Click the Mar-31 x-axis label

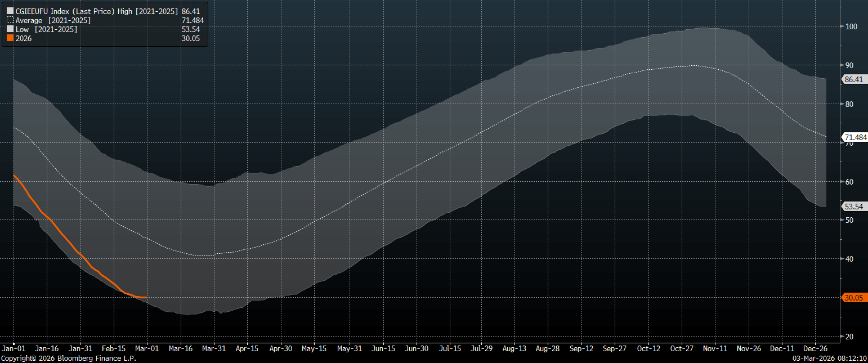coord(214,349)
